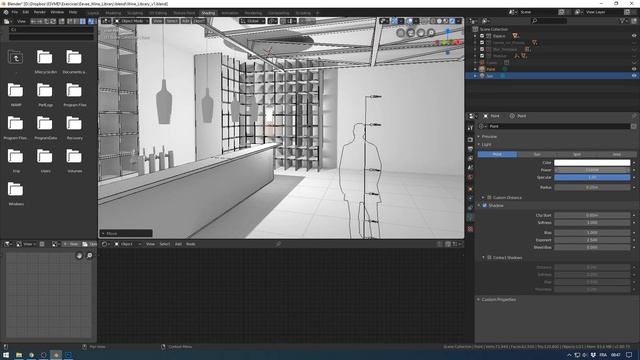The image size is (640, 360).
Task: Select solid viewport shading
Action: tap(439, 21)
